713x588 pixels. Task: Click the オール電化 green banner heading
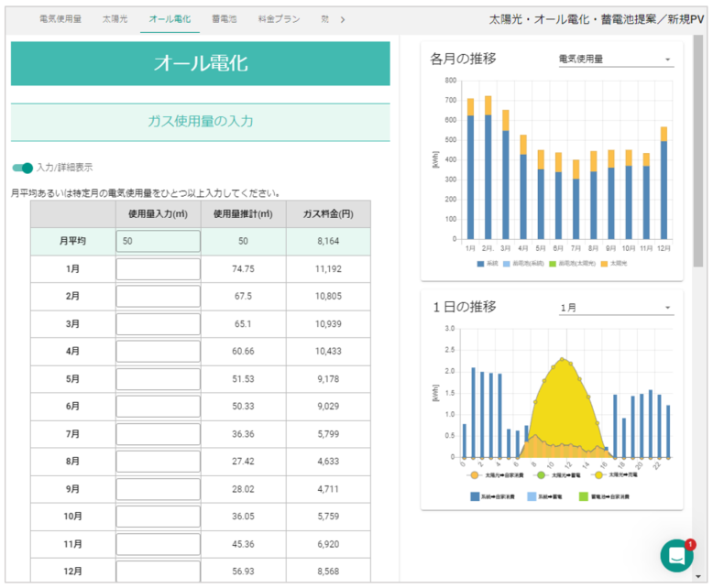point(201,63)
